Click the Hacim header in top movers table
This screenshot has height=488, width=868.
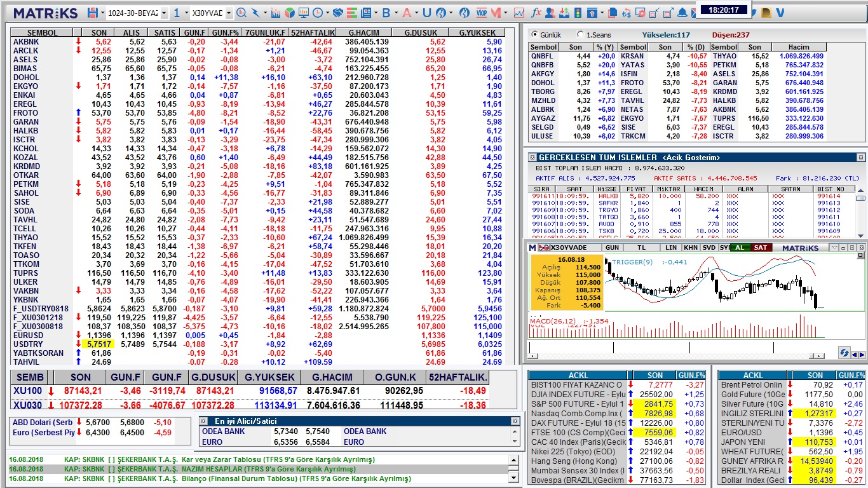point(799,47)
